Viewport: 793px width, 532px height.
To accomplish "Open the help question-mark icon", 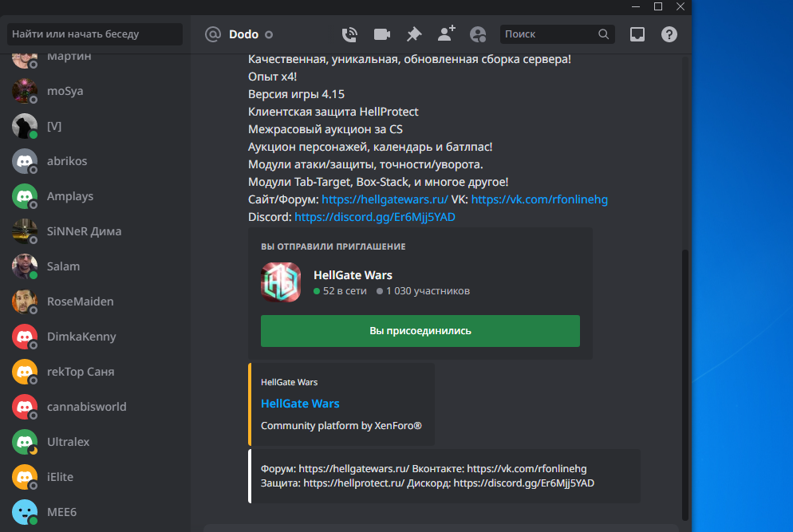I will [x=669, y=34].
